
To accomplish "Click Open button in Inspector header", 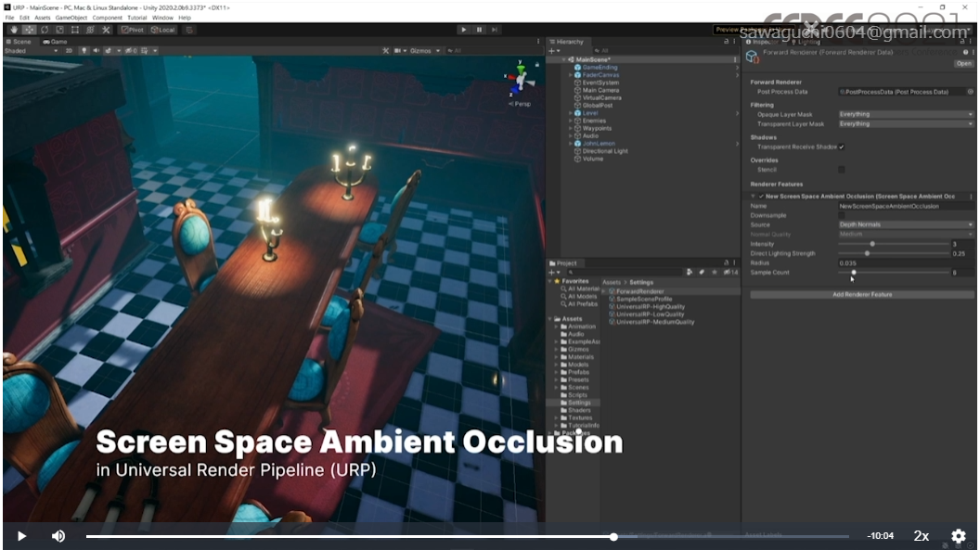I will (963, 63).
